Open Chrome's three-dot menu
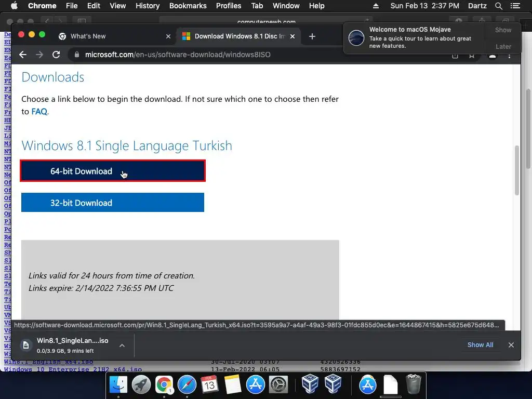This screenshot has height=399, width=532. pyautogui.click(x=509, y=56)
